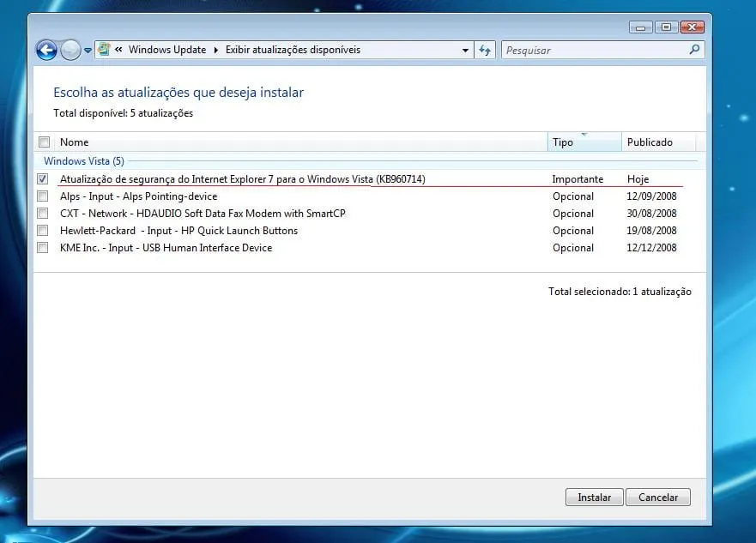Viewport: 756px width, 543px height.
Task: Click the Windows Update icon in address bar
Action: click(105, 50)
